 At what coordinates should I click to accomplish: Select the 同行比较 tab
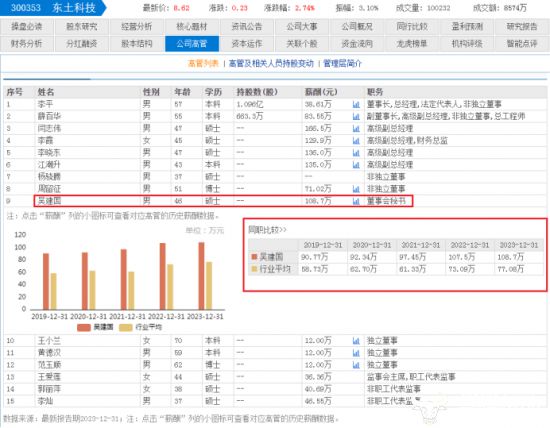coord(412,26)
